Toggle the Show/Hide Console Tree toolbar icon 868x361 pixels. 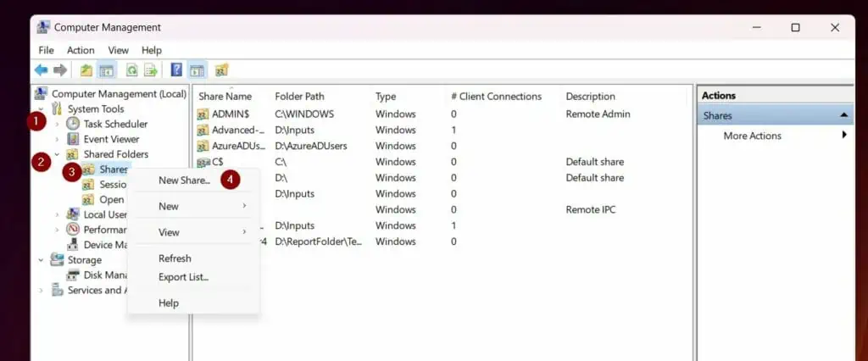click(x=106, y=70)
